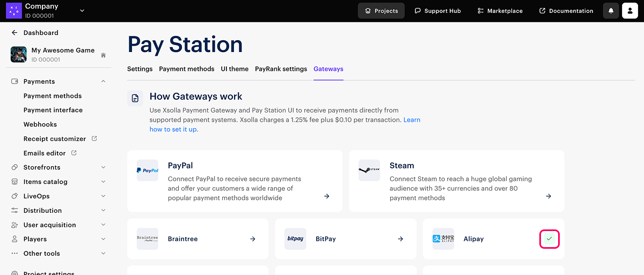The image size is (644, 275).
Task: Click the PayPal gateway arrow icon
Action: point(327,196)
